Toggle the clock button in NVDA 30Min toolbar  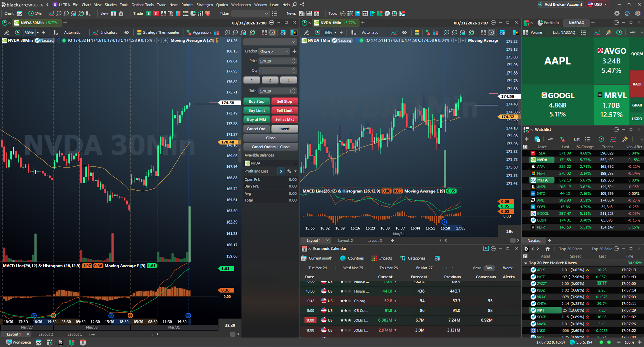272,33
